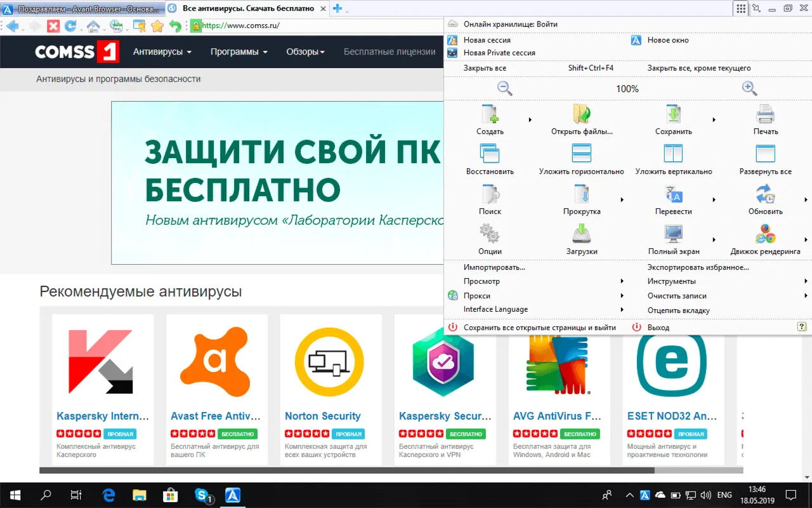
Task: Click the volume icon in the system tray
Action: (x=707, y=495)
